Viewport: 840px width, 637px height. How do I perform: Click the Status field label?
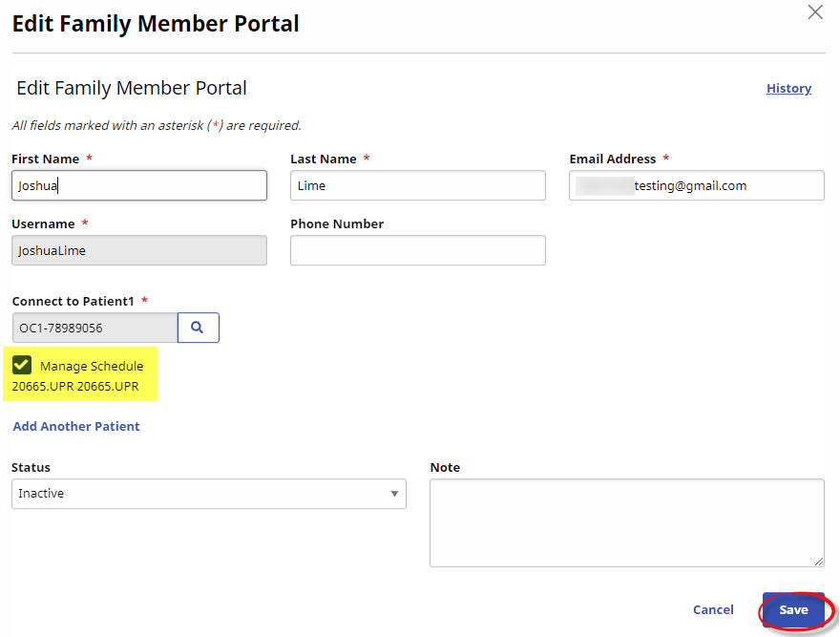(x=31, y=468)
